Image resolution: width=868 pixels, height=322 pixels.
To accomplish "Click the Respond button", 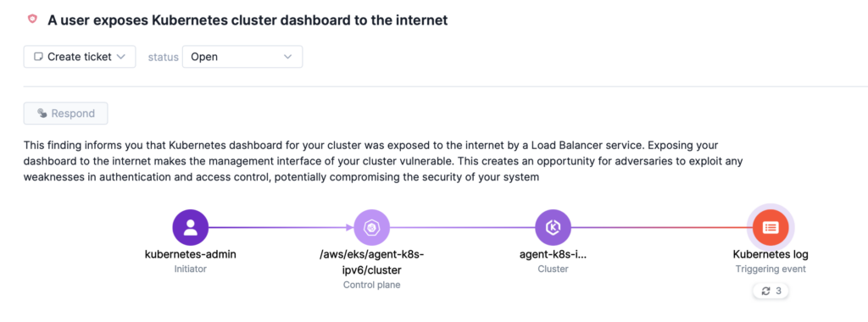I will (x=66, y=114).
